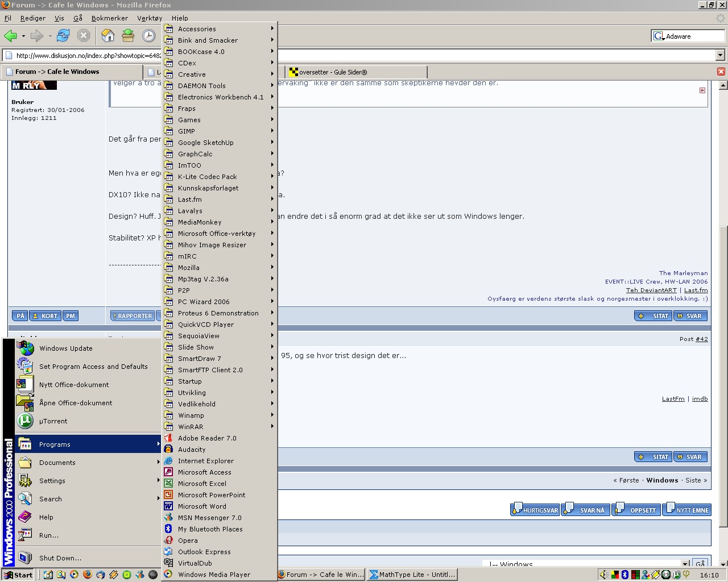The width and height of the screenshot is (728, 582).
Task: Open My Bluetooth Places from Programs
Action: click(x=220, y=529)
